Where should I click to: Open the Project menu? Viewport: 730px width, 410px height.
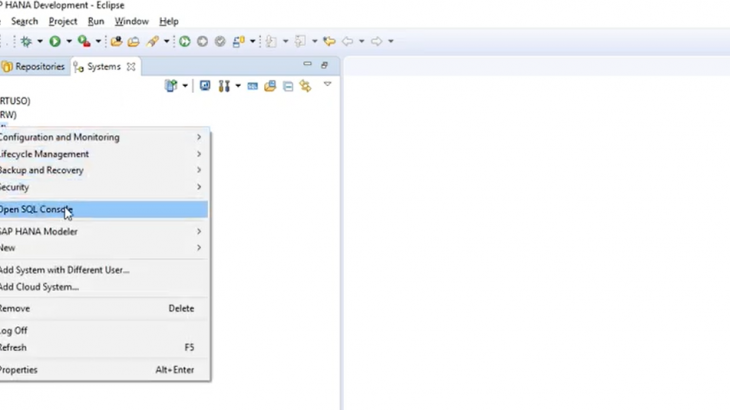(63, 21)
